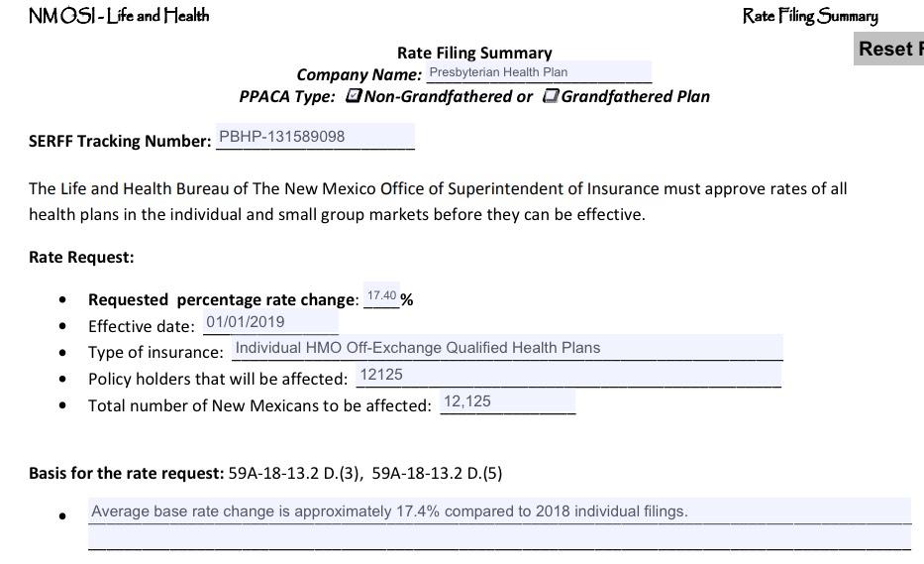The height and width of the screenshot is (564, 924).
Task: Click the Total New Mexicans affected field
Action: pos(507,401)
